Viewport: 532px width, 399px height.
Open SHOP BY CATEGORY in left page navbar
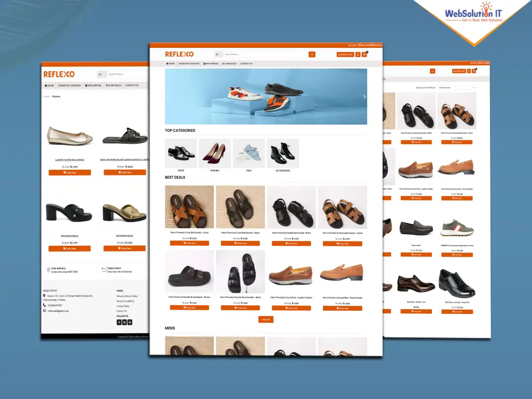click(x=70, y=86)
